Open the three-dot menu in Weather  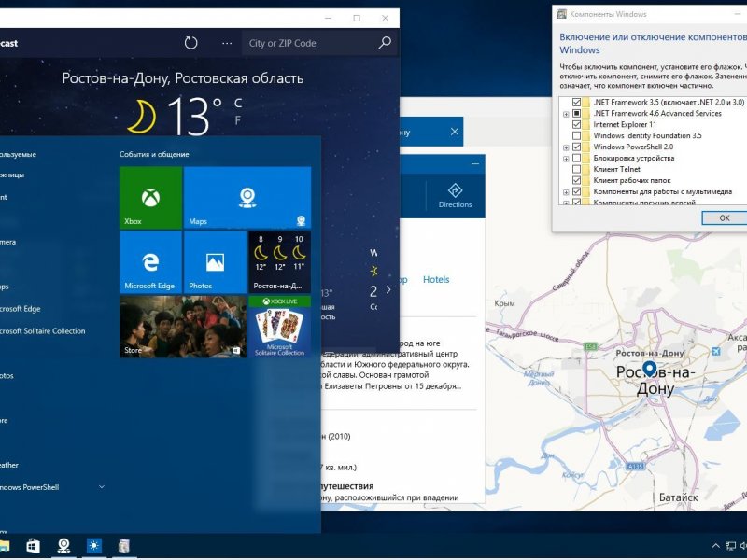pyautogui.click(x=227, y=43)
